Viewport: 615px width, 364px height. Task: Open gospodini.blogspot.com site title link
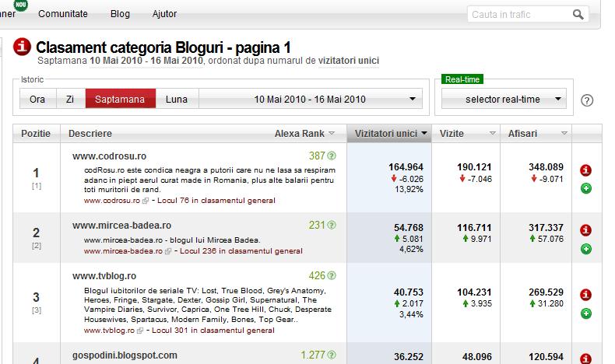[125, 355]
